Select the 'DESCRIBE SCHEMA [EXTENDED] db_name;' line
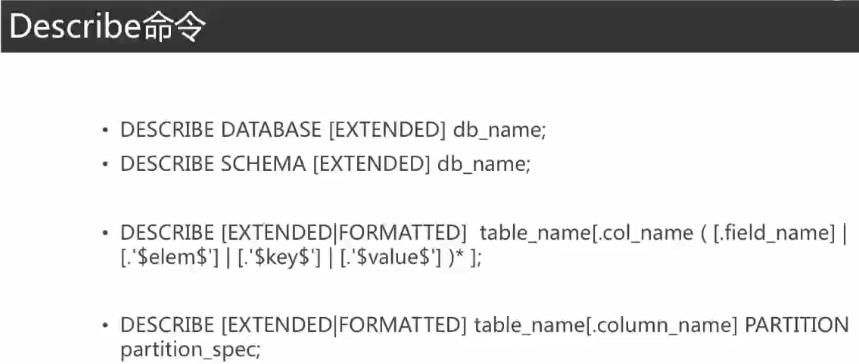This screenshot has width=859, height=364. click(x=325, y=164)
